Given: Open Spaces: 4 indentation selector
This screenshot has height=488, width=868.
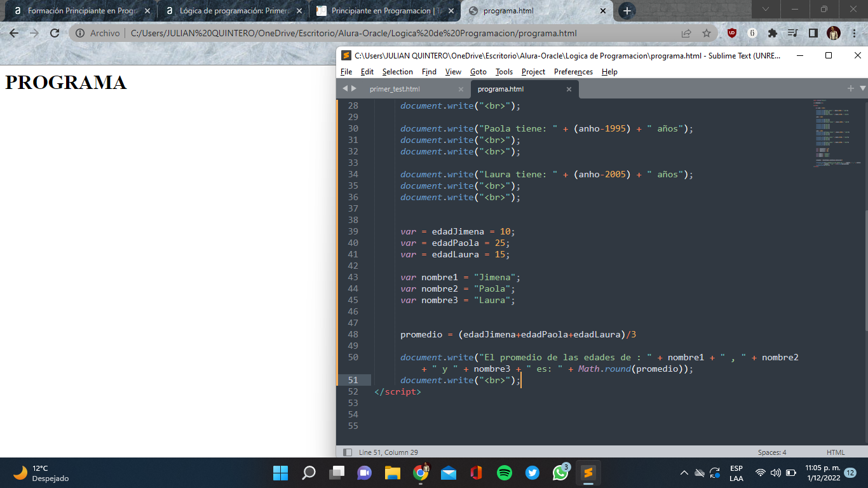Looking at the screenshot, I should coord(772,452).
